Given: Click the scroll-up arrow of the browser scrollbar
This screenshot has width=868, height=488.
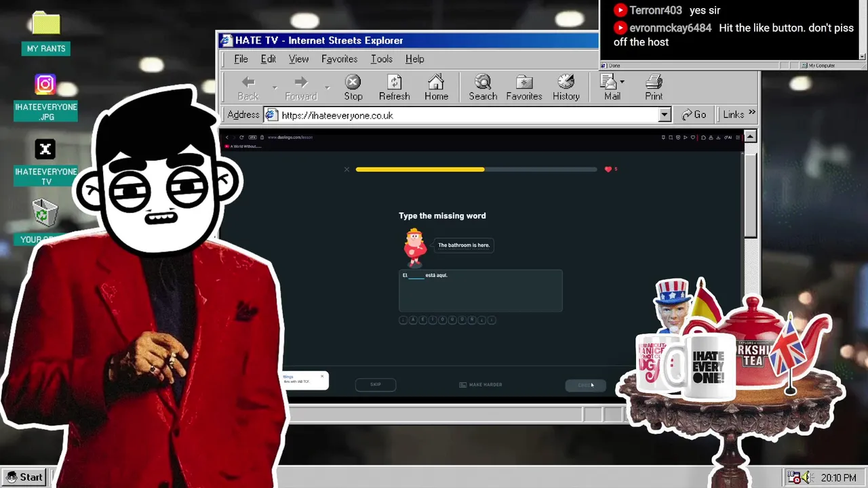Looking at the screenshot, I should tap(750, 137).
